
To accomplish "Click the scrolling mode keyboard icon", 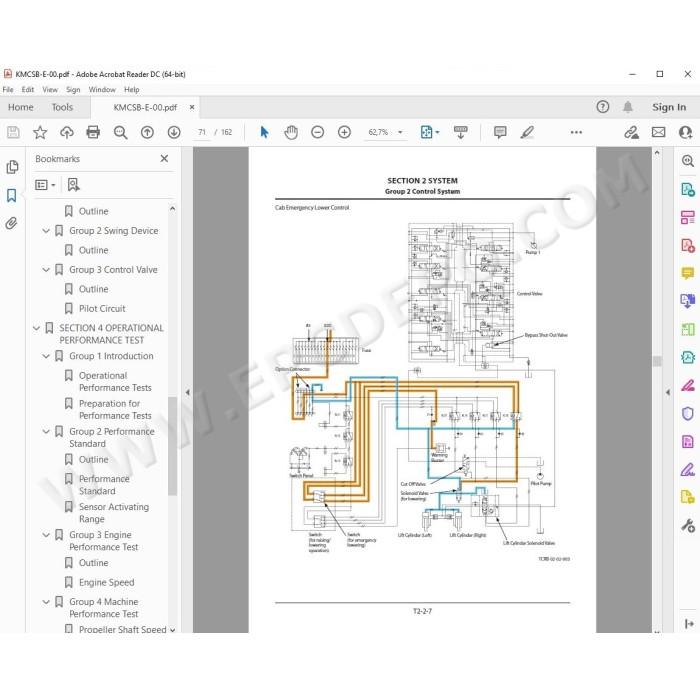I will tap(460, 132).
